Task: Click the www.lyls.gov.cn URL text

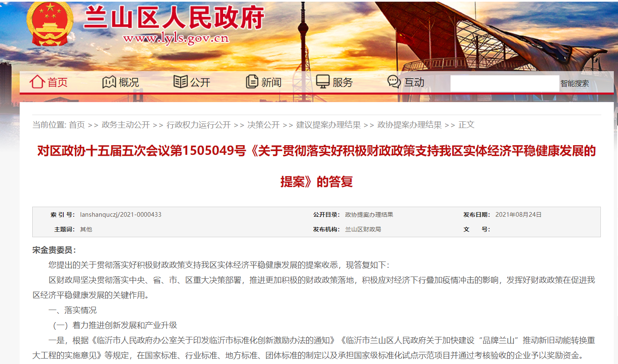Action: [176, 38]
